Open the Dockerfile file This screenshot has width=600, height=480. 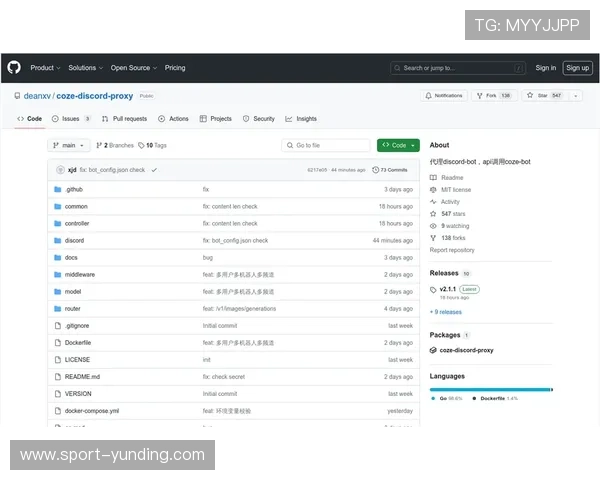click(x=78, y=342)
